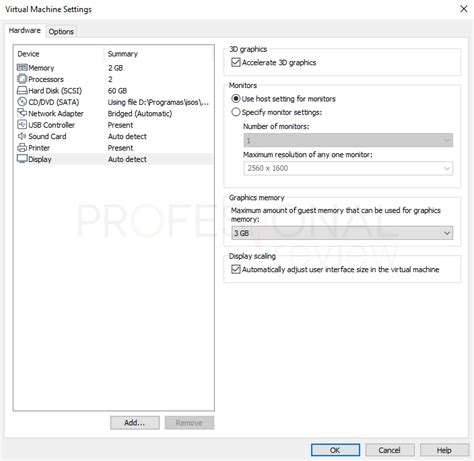Viewport: 474px width, 461px height.
Task: Click the Printer icon
Action: click(x=22, y=147)
